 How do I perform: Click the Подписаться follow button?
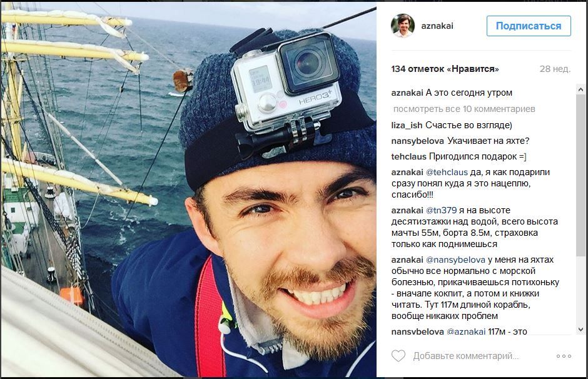coord(529,26)
